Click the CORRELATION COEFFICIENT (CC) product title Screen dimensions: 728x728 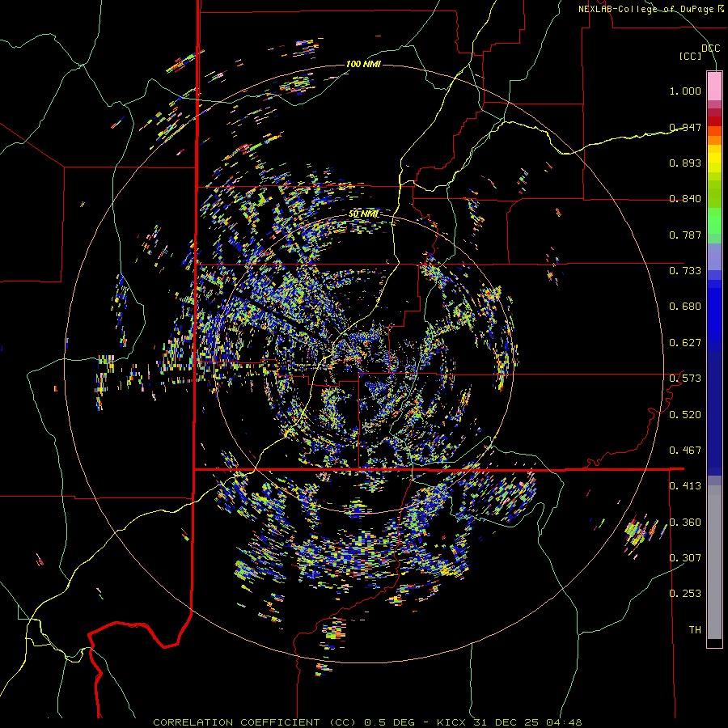[255, 722]
